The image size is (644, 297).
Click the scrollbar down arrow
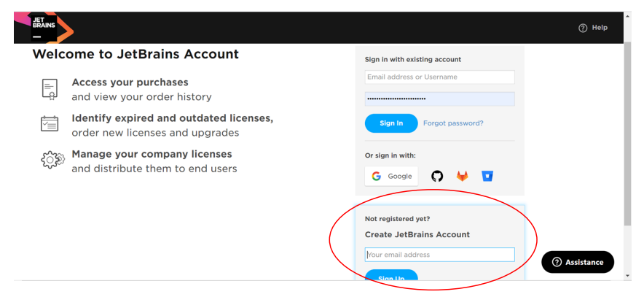pyautogui.click(x=627, y=276)
